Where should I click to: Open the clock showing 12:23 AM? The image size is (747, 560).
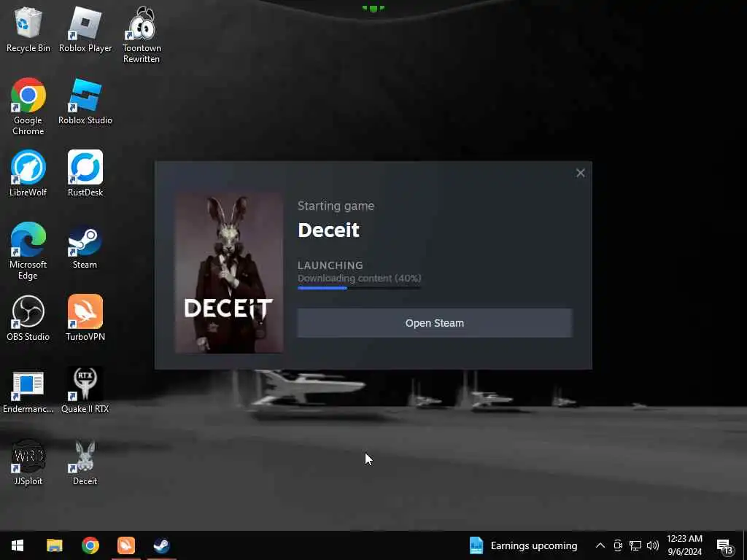pos(684,545)
